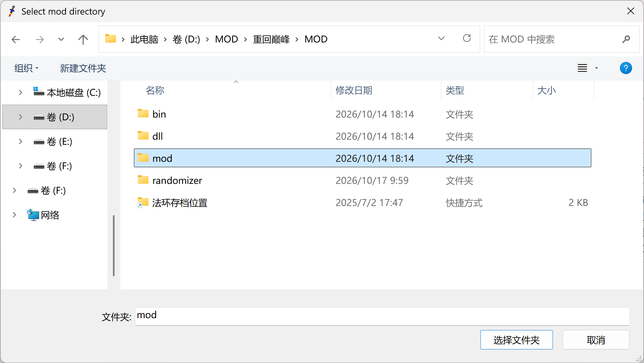Select the 法环存档位置 shortcut
The height and width of the screenshot is (363, 644).
pos(362,203)
